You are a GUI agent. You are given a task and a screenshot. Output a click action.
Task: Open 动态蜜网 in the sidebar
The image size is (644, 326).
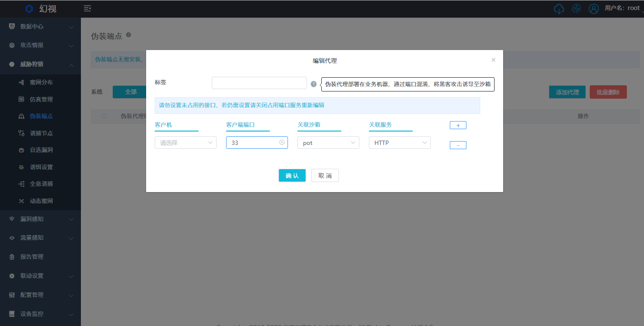coord(40,201)
